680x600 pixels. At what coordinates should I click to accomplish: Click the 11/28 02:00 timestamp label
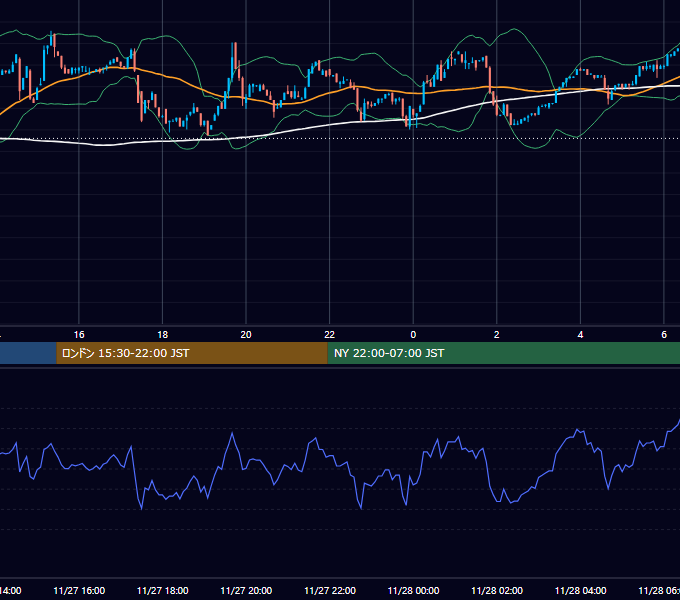click(497, 590)
